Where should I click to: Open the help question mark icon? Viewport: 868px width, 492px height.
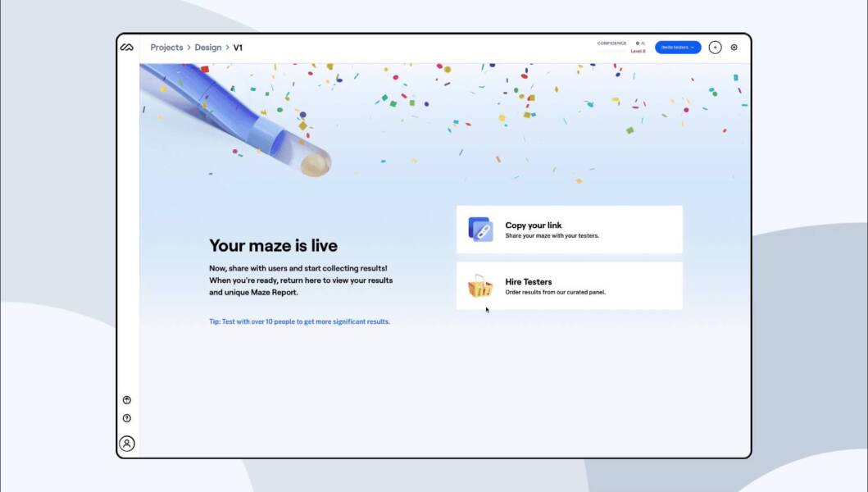coord(127,418)
